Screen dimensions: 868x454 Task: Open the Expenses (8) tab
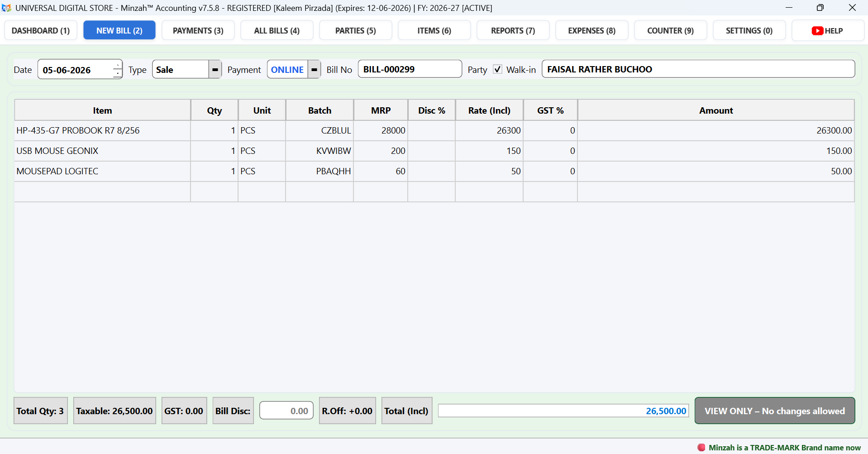point(592,30)
